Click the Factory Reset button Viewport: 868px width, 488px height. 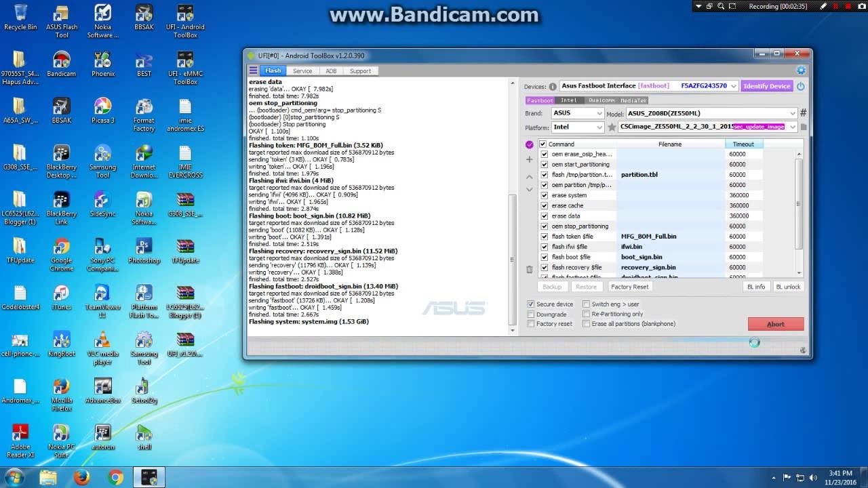point(630,287)
